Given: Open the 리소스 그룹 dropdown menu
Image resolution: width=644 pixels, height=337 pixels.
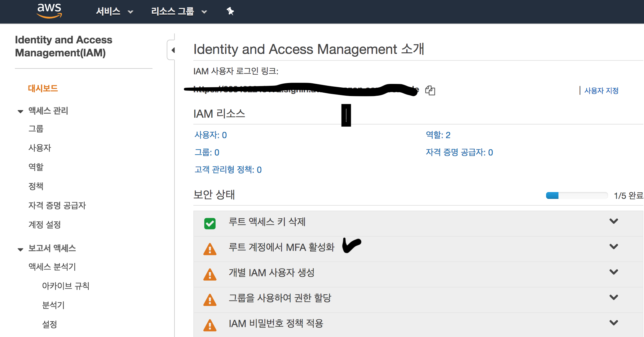Looking at the screenshot, I should coord(179,12).
